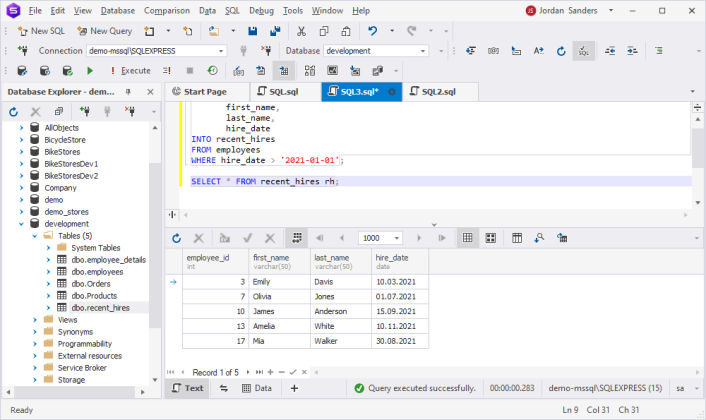This screenshot has height=420, width=706.
Task: Append a new record with plus icon
Action: click(x=270, y=372)
